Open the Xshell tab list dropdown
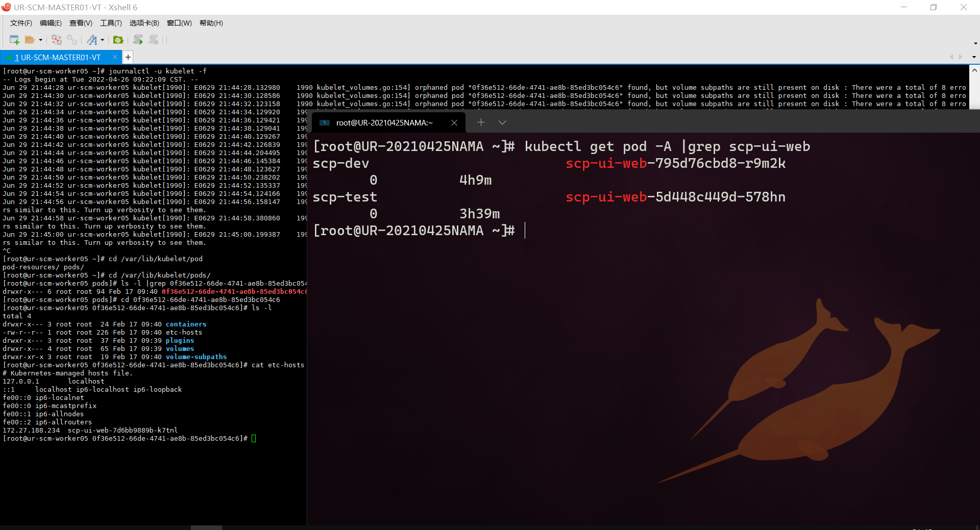The height and width of the screenshot is (530, 980). pyautogui.click(x=974, y=57)
